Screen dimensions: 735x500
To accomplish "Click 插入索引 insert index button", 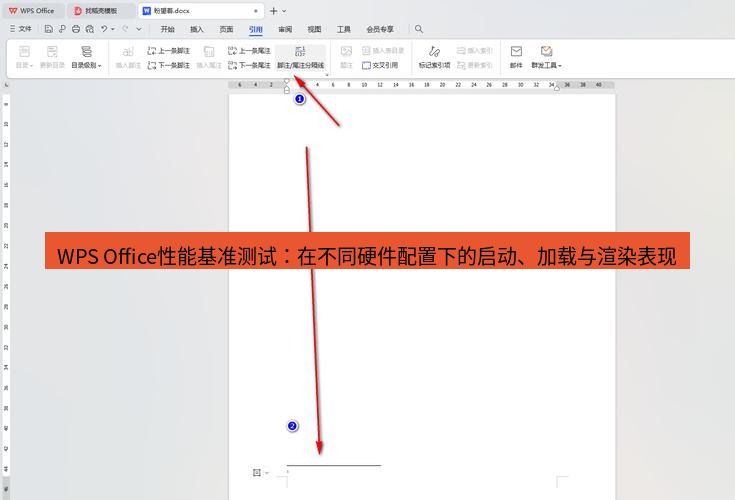I will click(474, 51).
